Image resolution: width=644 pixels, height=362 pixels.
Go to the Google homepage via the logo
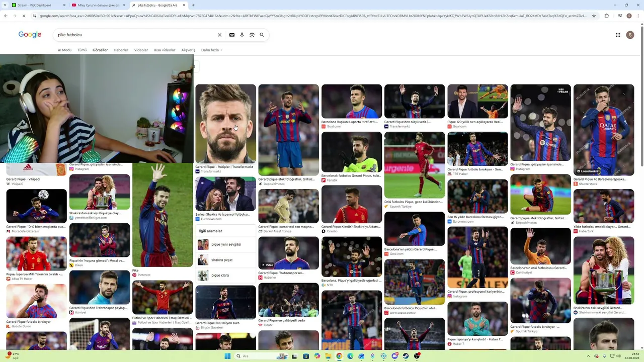click(x=30, y=35)
